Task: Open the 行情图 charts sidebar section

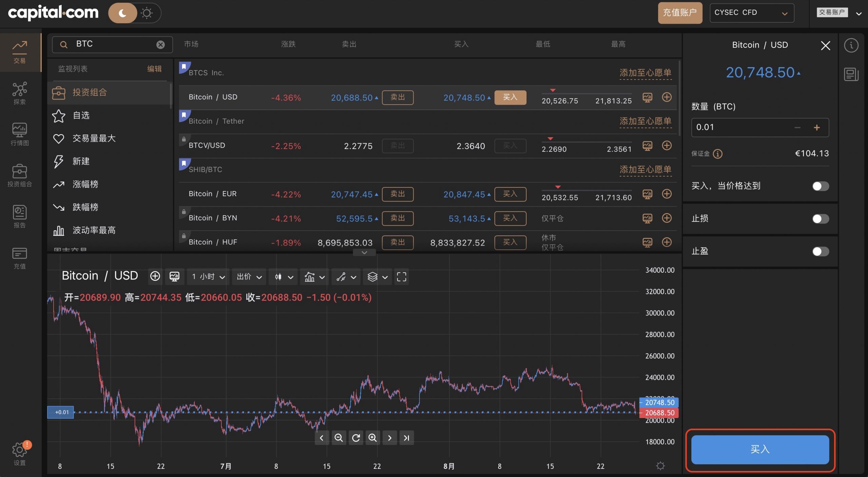Action: pos(20,134)
